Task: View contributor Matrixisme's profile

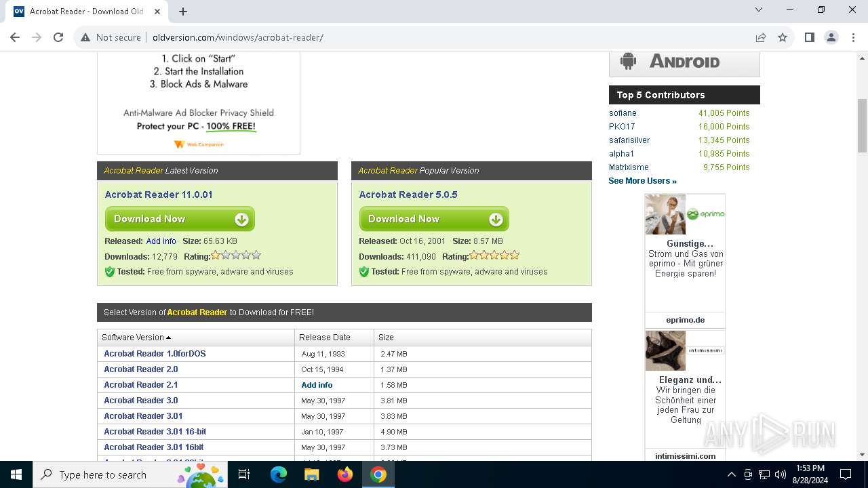Action: click(629, 167)
